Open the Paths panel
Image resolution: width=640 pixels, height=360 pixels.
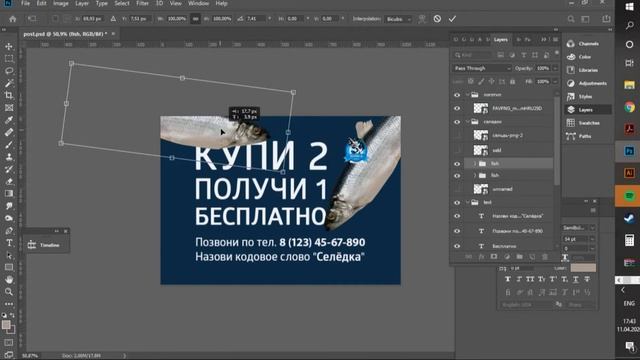coord(588,136)
